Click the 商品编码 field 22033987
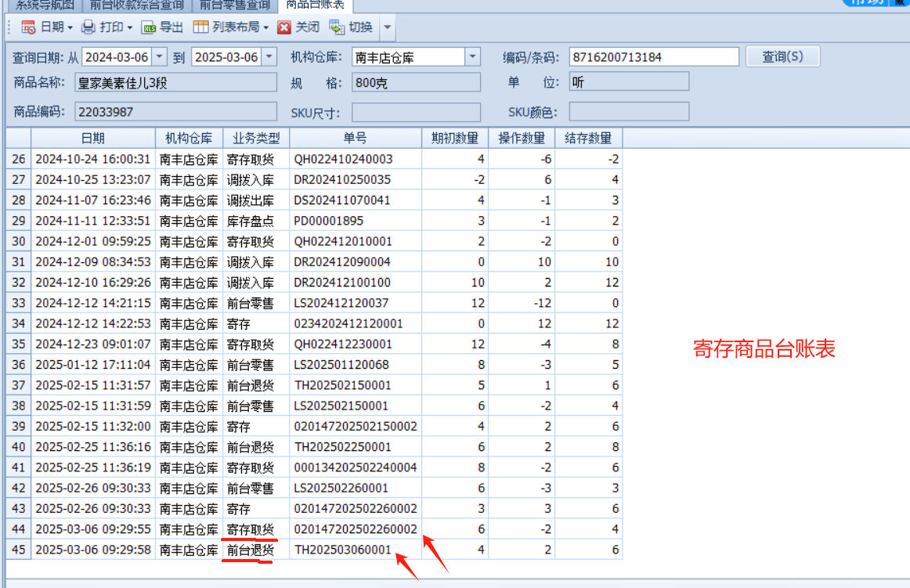The width and height of the screenshot is (910, 588). click(x=175, y=111)
